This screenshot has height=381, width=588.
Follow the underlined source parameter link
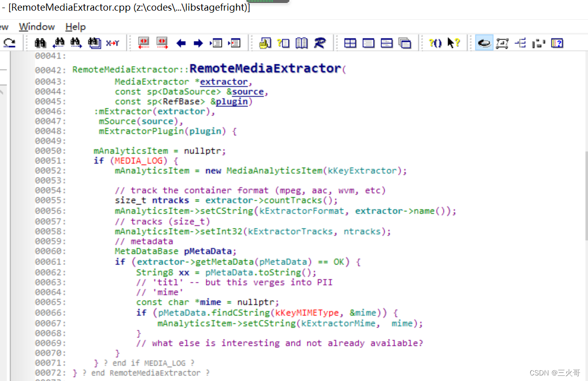[247, 92]
